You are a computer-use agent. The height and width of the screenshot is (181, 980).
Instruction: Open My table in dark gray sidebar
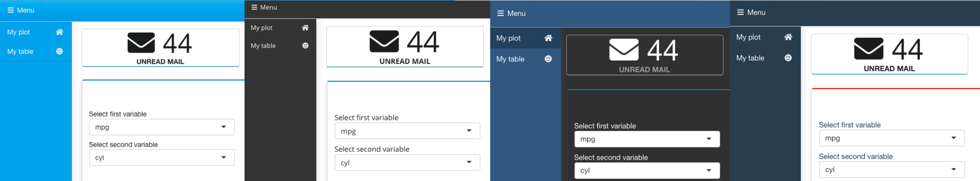coord(280,46)
